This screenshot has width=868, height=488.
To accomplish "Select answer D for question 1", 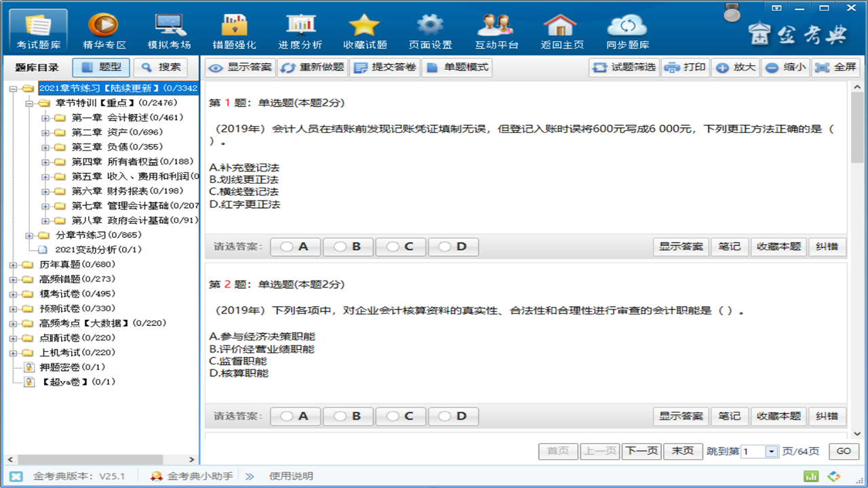I will [453, 247].
